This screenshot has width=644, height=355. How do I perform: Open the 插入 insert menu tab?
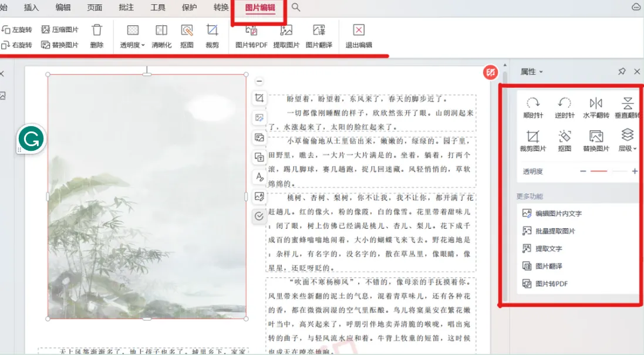coord(32,7)
